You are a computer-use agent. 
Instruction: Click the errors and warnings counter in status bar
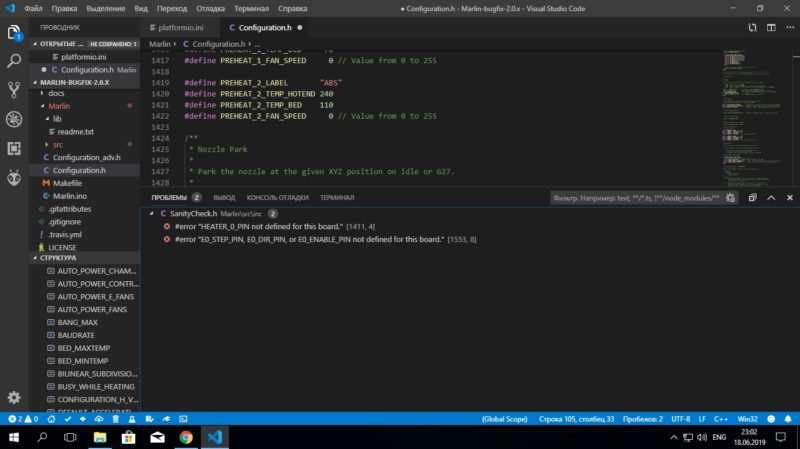click(x=23, y=419)
